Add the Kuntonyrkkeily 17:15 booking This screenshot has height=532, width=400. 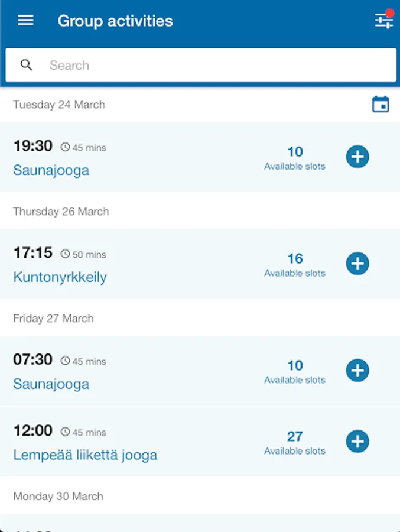pos(357,264)
